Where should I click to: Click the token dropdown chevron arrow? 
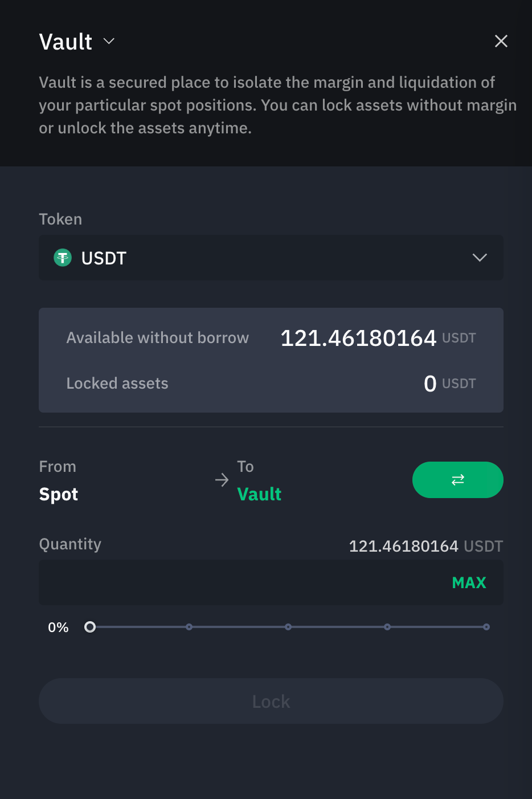click(480, 258)
